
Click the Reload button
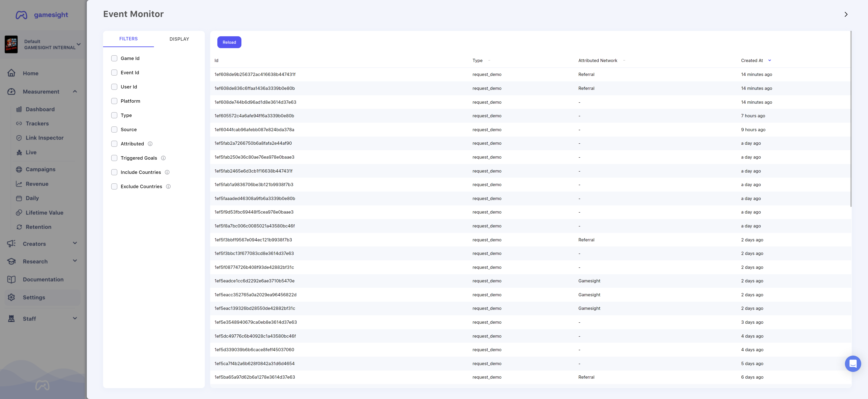[x=229, y=42]
